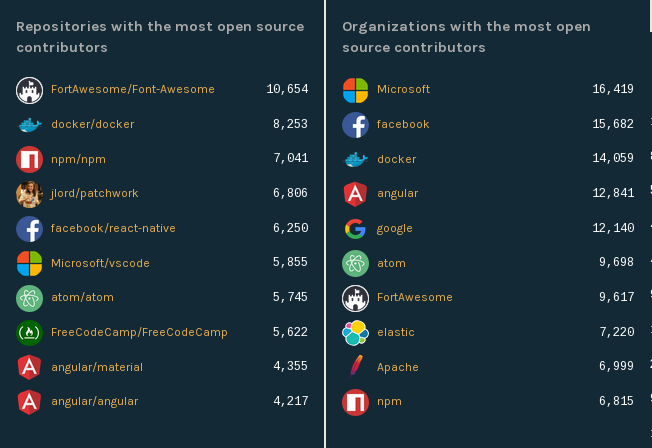The image size is (652, 448).
Task: Open the atom organization link
Action: click(391, 263)
